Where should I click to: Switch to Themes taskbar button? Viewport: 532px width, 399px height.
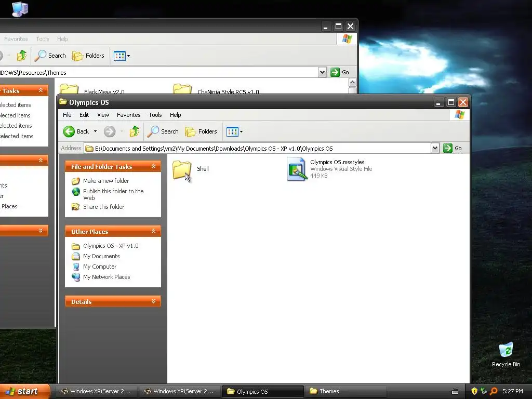click(345, 391)
